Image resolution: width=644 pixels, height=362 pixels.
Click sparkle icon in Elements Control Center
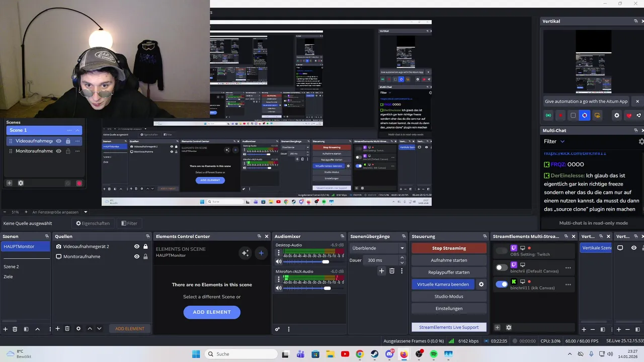point(245,253)
